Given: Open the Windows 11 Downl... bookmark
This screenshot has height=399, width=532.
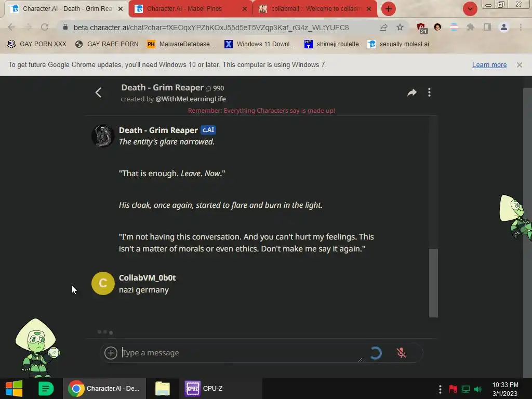Looking at the screenshot, I should tap(260, 44).
